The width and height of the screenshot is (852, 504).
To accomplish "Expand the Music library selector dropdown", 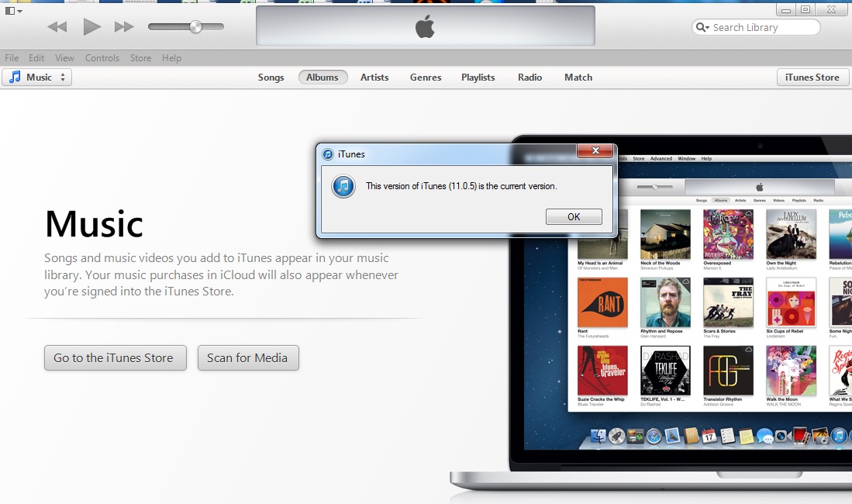I will (37, 78).
